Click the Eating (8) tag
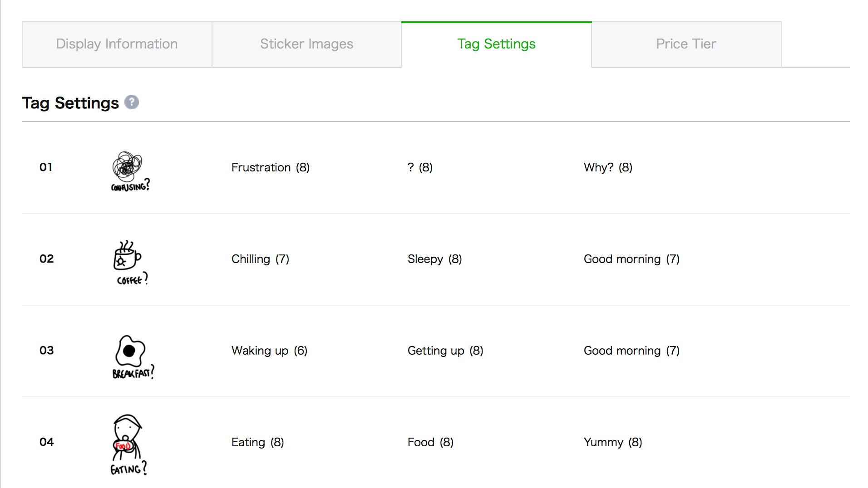The height and width of the screenshot is (488, 868). click(257, 442)
